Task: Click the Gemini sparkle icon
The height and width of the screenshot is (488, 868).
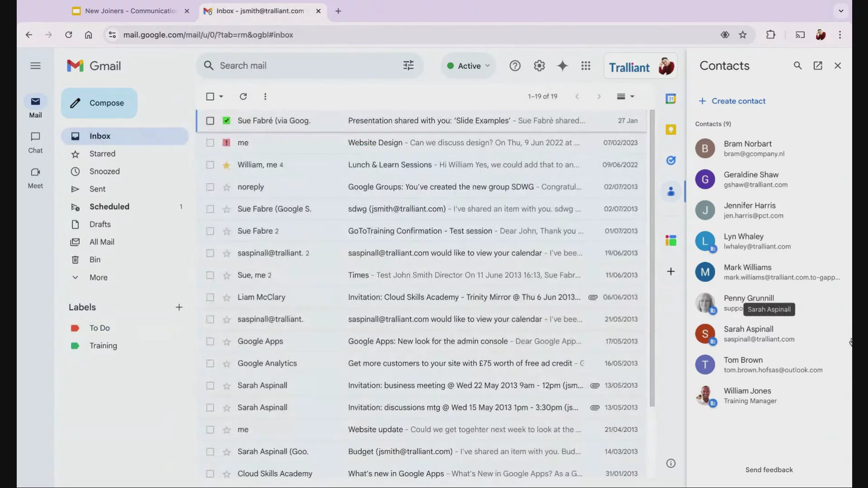Action: tap(562, 66)
